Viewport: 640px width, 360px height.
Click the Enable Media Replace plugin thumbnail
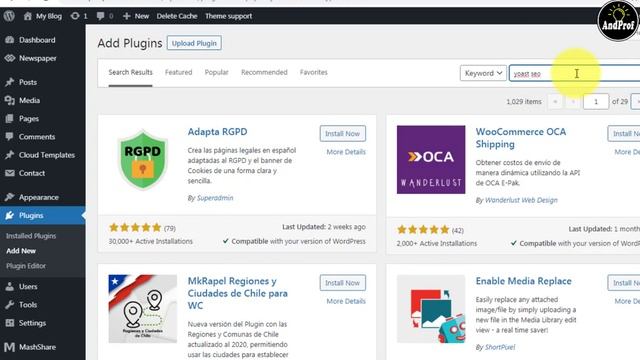click(431, 309)
